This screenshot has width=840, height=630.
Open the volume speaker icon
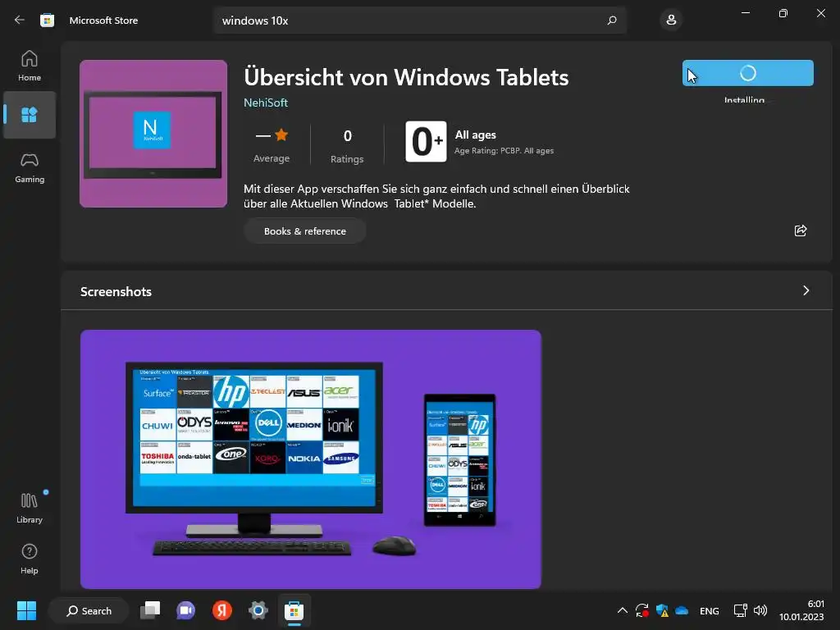(760, 610)
